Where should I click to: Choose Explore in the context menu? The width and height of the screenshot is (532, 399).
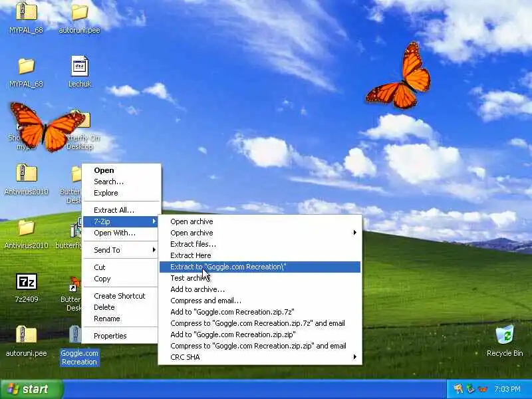[121, 193]
